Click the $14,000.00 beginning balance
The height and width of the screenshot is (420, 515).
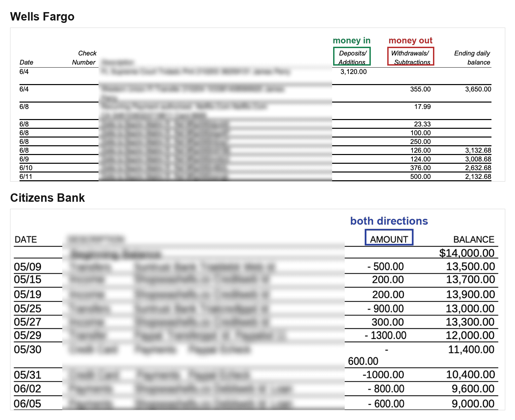coord(467,253)
